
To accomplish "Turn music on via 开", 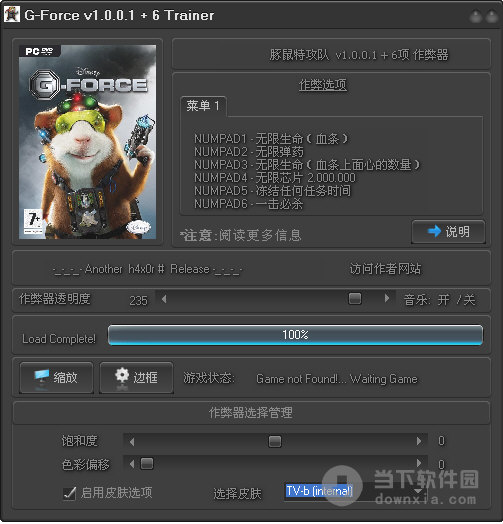I will [x=443, y=299].
